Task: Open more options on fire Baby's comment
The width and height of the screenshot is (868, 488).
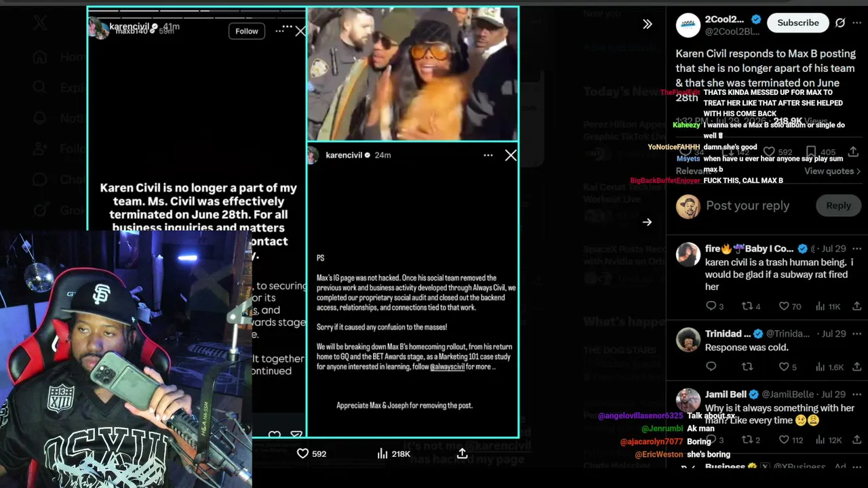Action: pyautogui.click(x=857, y=249)
